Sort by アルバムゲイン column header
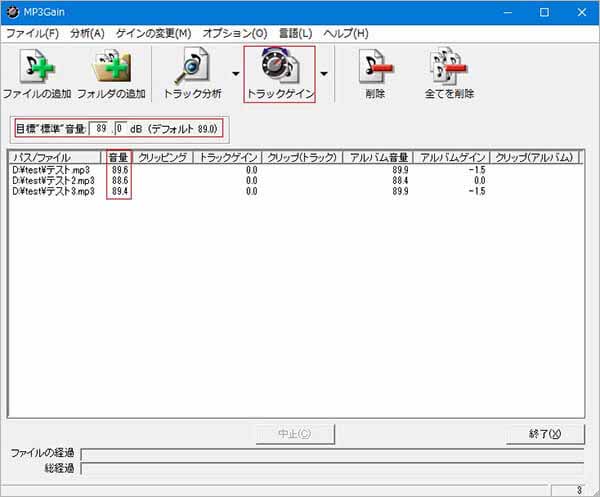This screenshot has height=497, width=600. pos(452,158)
